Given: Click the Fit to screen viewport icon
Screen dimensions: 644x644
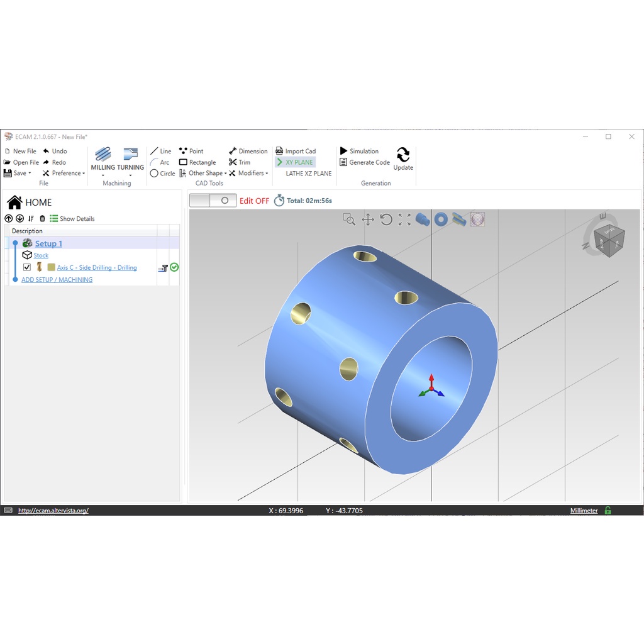Looking at the screenshot, I should [404, 219].
